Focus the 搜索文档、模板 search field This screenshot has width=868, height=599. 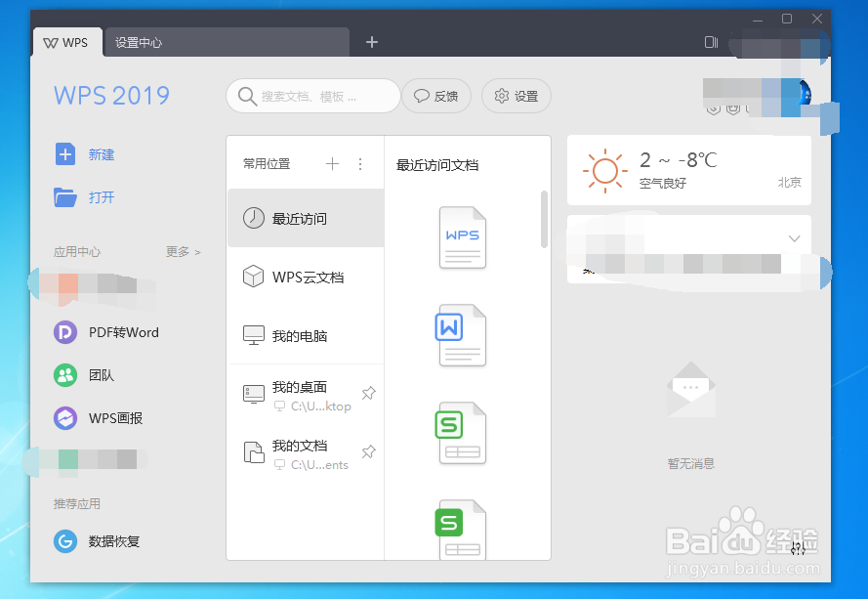pyautogui.click(x=313, y=96)
